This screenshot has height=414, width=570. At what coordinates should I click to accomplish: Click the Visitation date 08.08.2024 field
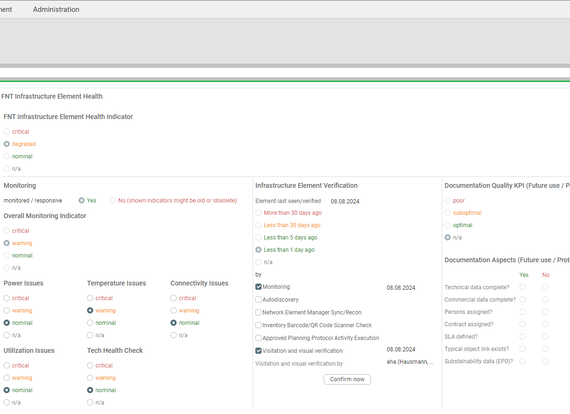401,350
